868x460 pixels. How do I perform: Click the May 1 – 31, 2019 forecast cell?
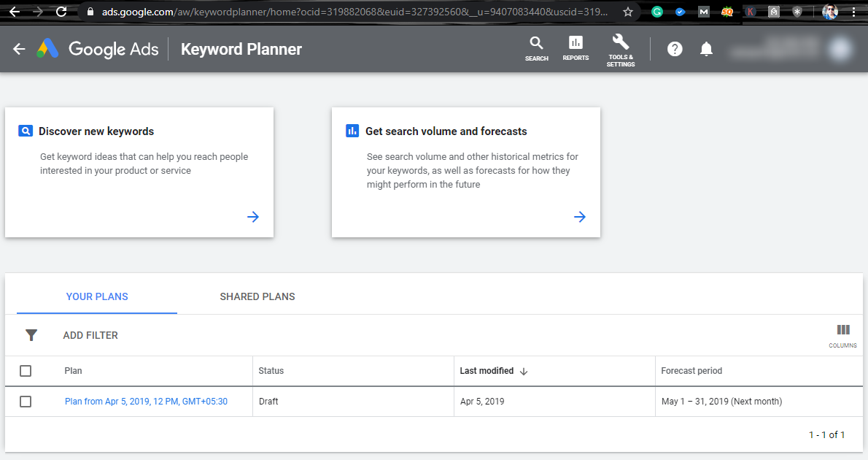[x=722, y=402]
